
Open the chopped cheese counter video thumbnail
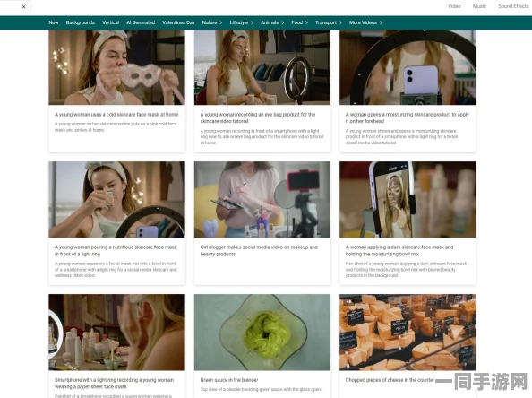pos(408,333)
